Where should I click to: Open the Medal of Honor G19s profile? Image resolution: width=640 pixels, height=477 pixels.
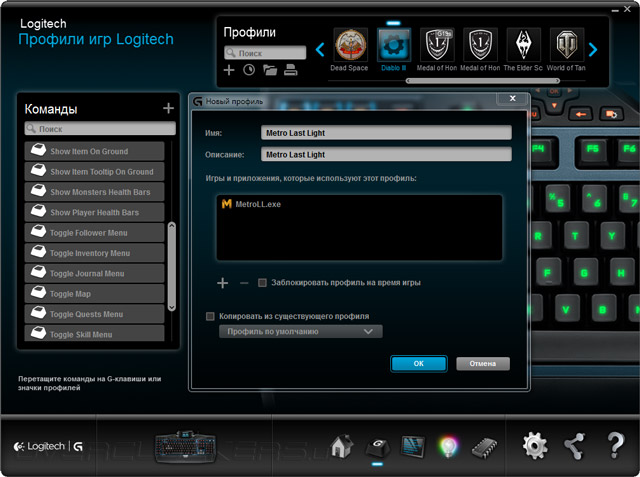pos(437,44)
